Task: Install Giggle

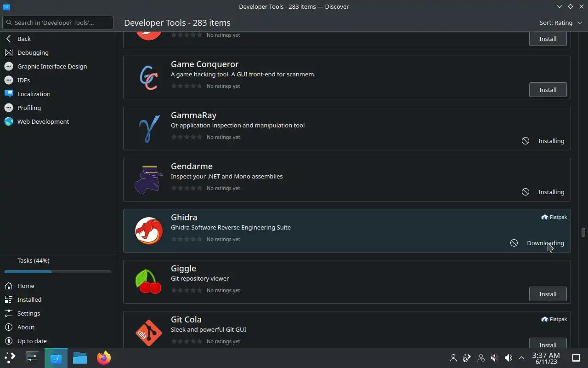Action: click(548, 294)
